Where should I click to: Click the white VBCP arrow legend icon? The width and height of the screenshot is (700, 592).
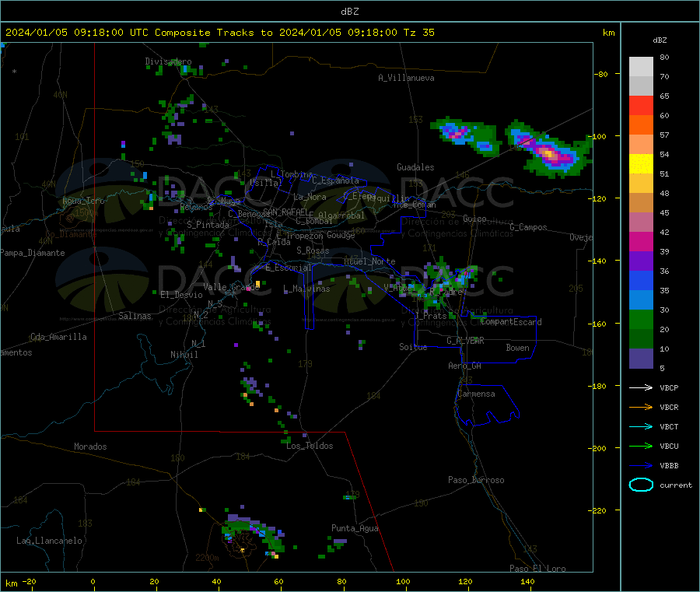point(641,387)
